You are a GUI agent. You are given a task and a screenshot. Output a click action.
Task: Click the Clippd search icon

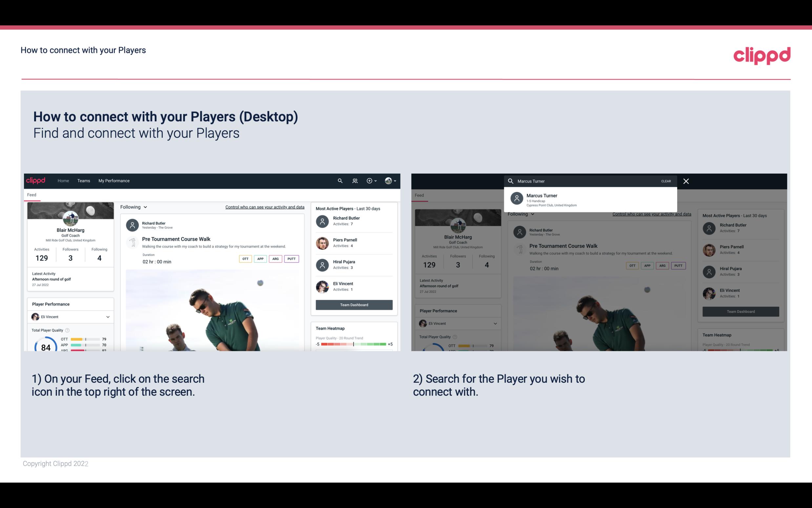pos(340,180)
